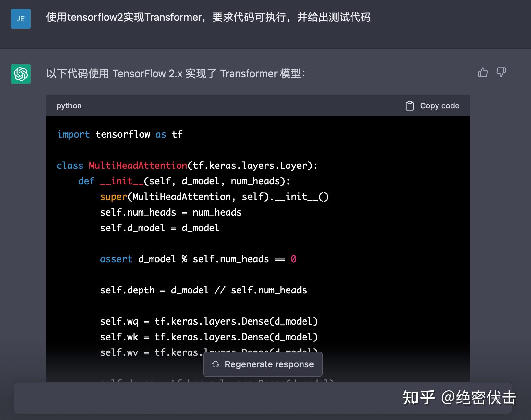Click the message input field at bottom

point(263,398)
